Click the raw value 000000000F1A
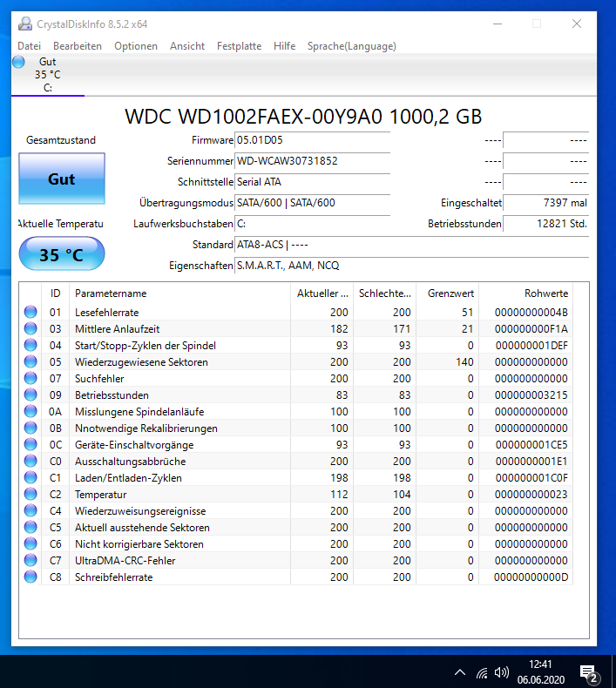 (531, 329)
